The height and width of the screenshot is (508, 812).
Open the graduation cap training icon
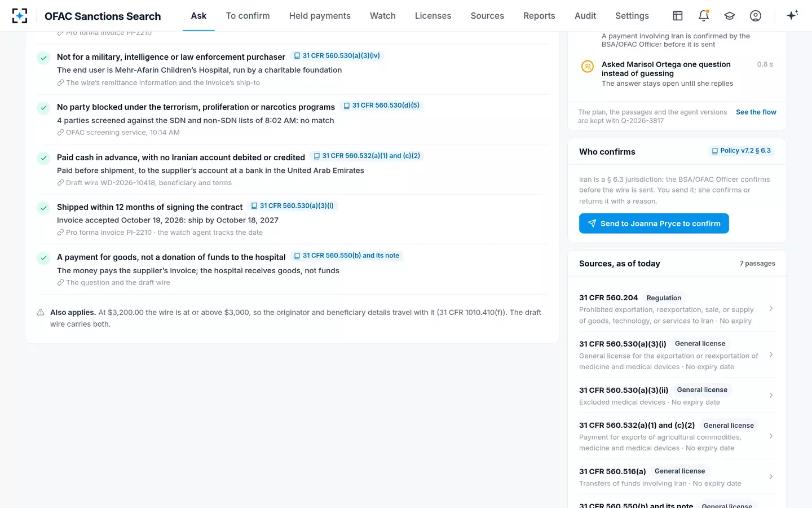730,16
